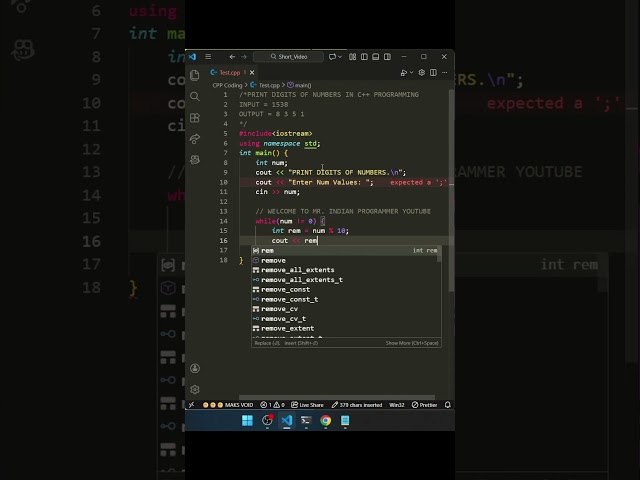Viewport: 640px width, 480px height.
Task: Toggle the bottom panel layout icon
Action: click(x=376, y=57)
